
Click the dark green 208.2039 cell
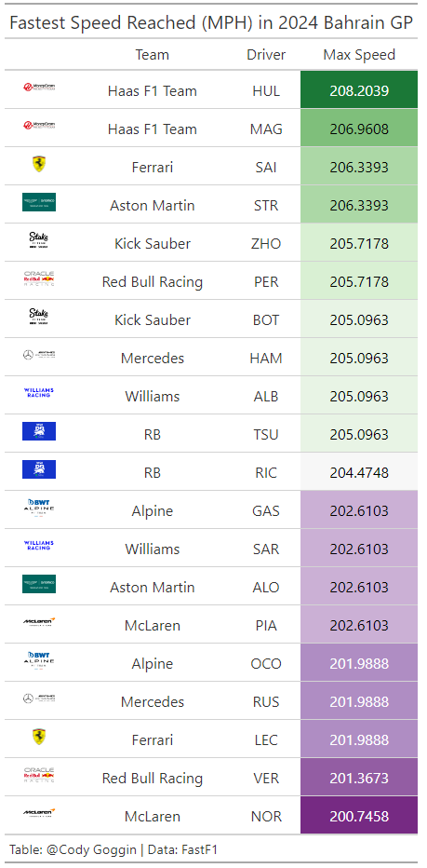coord(359,89)
